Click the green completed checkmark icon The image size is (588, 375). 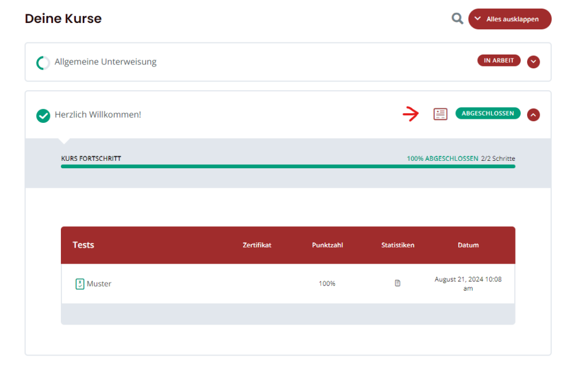point(43,115)
